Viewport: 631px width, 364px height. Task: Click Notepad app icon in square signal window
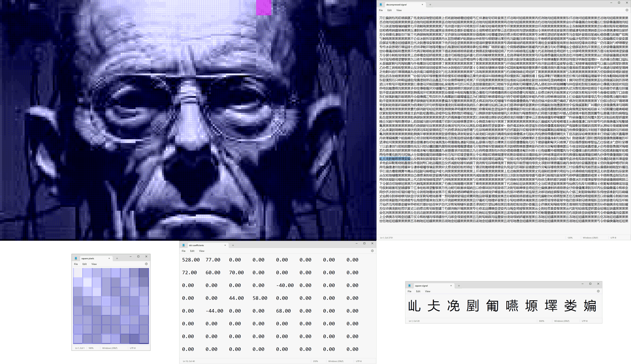[x=409, y=286]
